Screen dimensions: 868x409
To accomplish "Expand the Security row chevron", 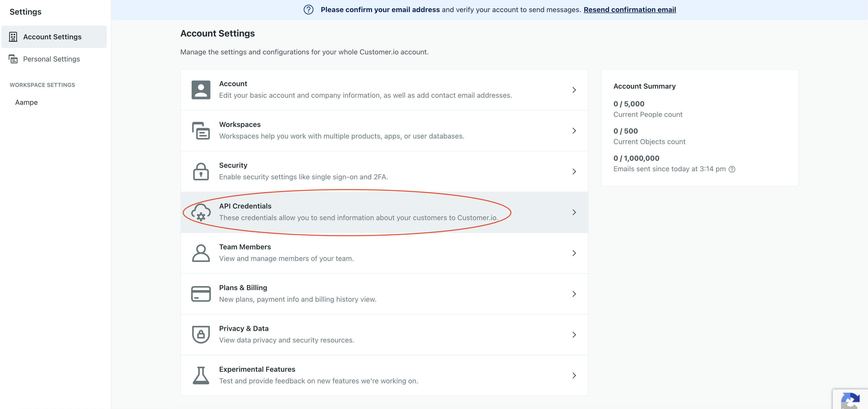I will [574, 171].
